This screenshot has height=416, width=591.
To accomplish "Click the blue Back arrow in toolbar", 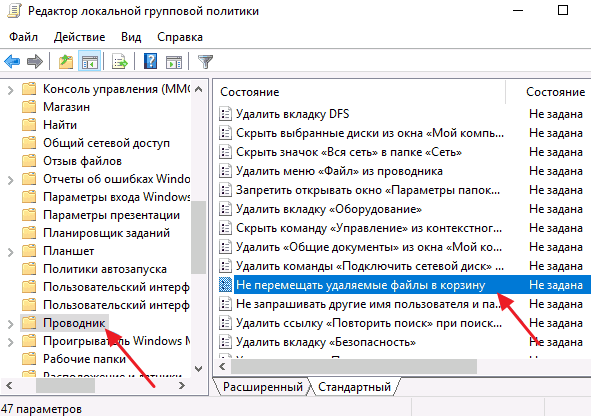I will 12,61.
